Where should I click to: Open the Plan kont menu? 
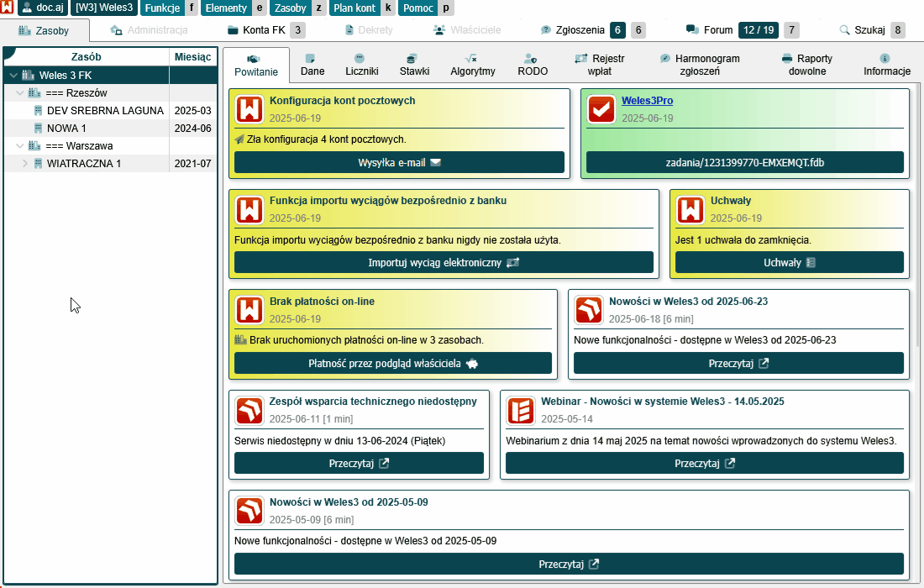[354, 8]
